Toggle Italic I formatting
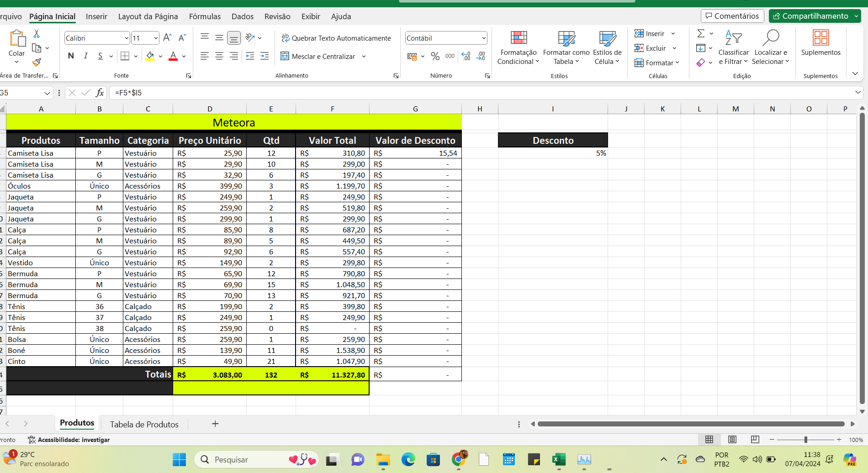This screenshot has width=868, height=473. tap(85, 56)
